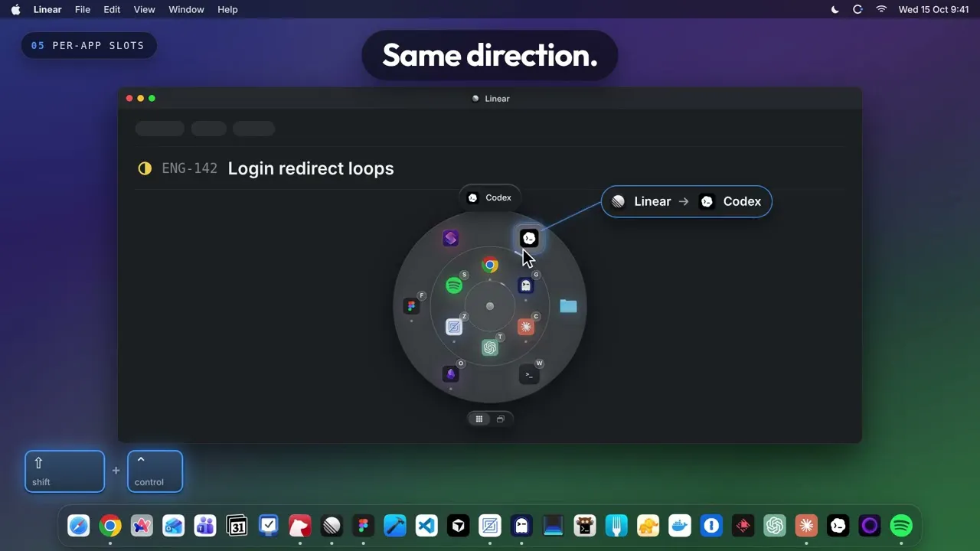This screenshot has height=551, width=980.
Task: Open Claude from the radial launcher
Action: [525, 327]
